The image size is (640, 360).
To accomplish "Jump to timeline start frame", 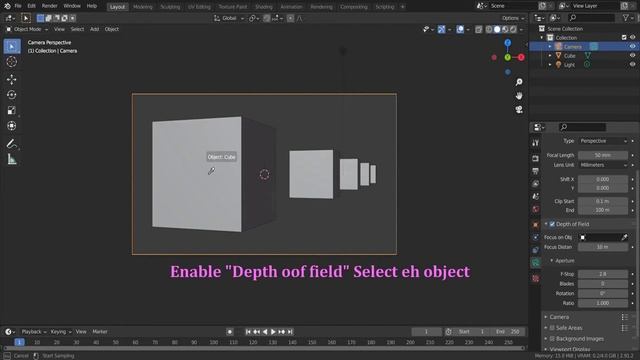I will tap(248, 332).
